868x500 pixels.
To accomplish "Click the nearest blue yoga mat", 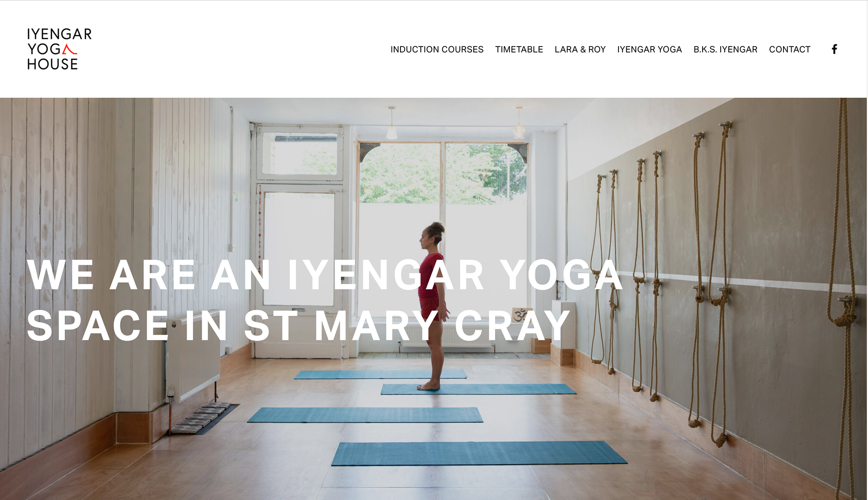I will pyautogui.click(x=479, y=453).
